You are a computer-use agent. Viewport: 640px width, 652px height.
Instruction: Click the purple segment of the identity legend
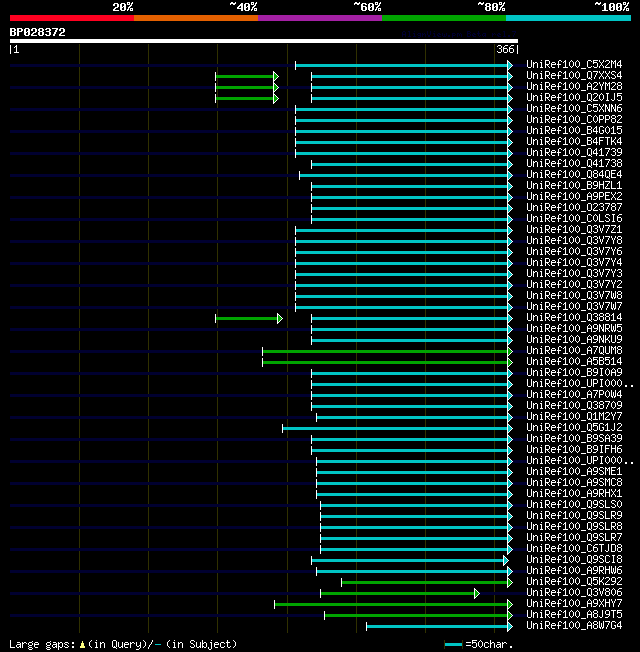coord(320,18)
